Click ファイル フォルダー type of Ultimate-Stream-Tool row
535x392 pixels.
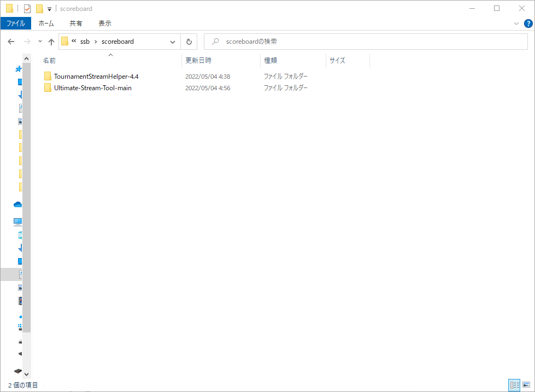point(286,88)
